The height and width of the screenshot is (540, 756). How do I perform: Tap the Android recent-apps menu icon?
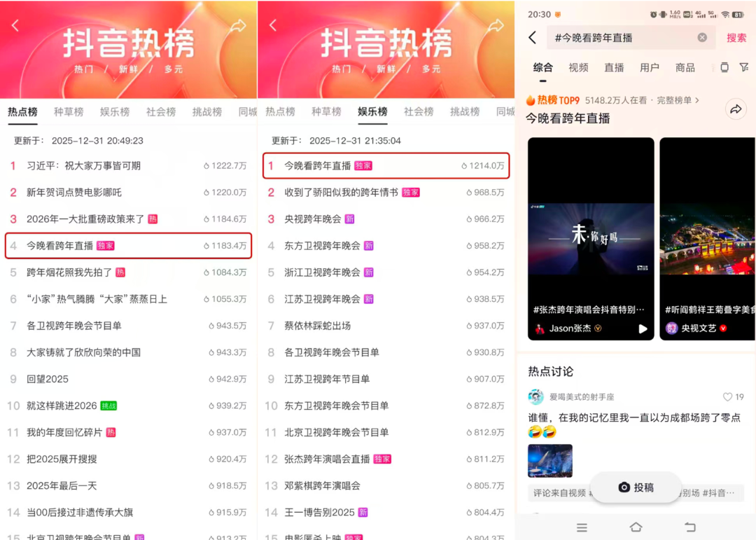click(582, 527)
